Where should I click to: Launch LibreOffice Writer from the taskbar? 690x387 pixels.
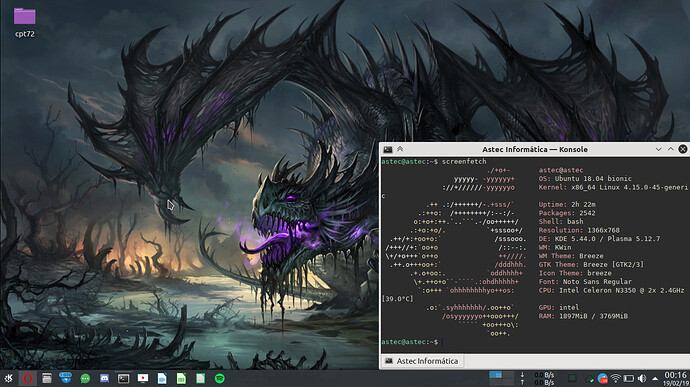pos(162,378)
